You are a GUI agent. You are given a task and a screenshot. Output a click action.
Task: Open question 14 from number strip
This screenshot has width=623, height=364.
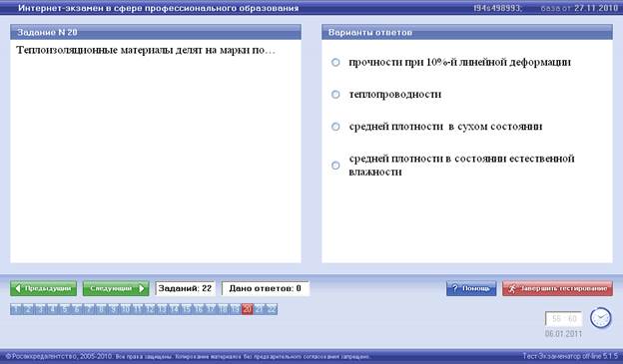174,309
